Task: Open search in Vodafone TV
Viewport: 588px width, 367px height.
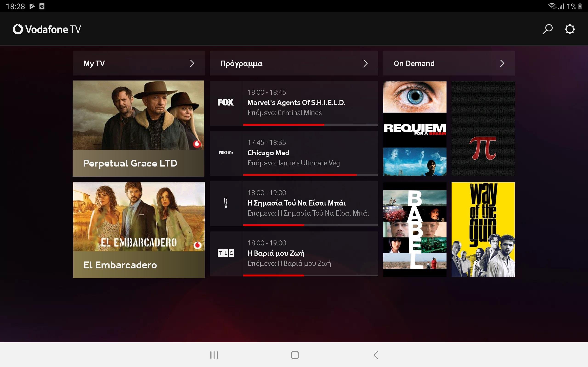Action: [547, 29]
